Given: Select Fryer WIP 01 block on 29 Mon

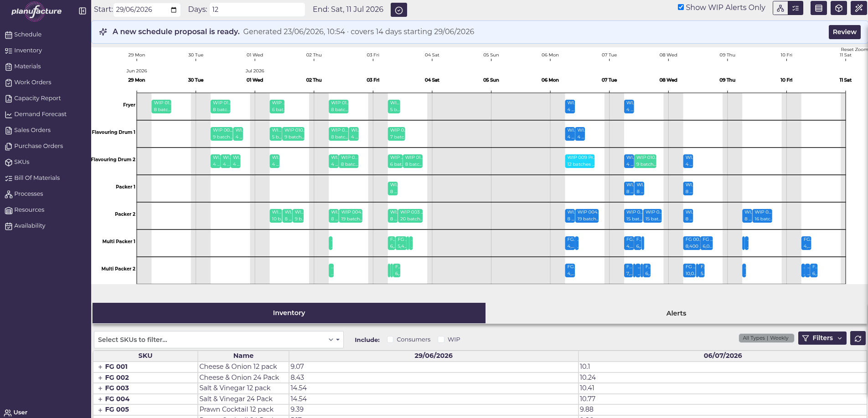Looking at the screenshot, I should coord(161,107).
